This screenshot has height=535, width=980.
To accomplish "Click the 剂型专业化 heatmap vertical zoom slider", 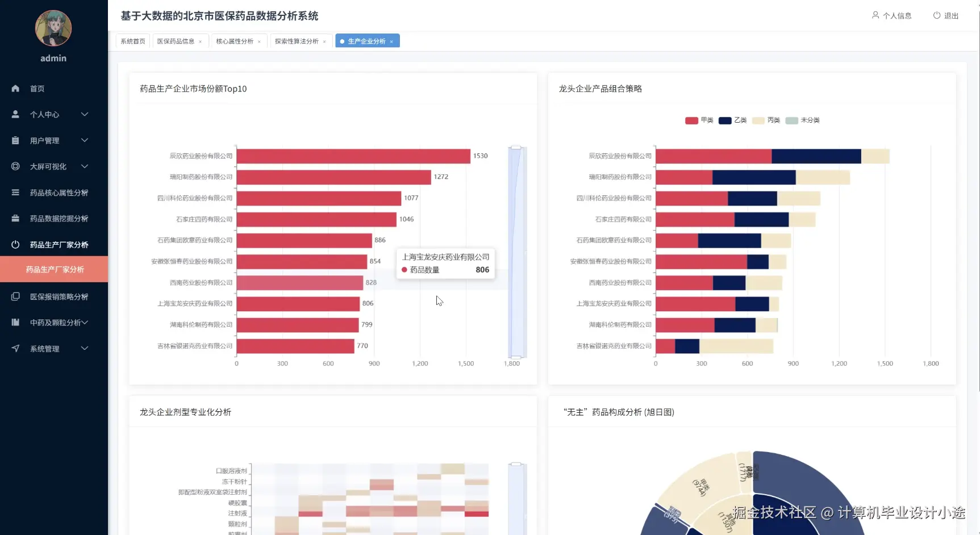I will [x=516, y=499].
